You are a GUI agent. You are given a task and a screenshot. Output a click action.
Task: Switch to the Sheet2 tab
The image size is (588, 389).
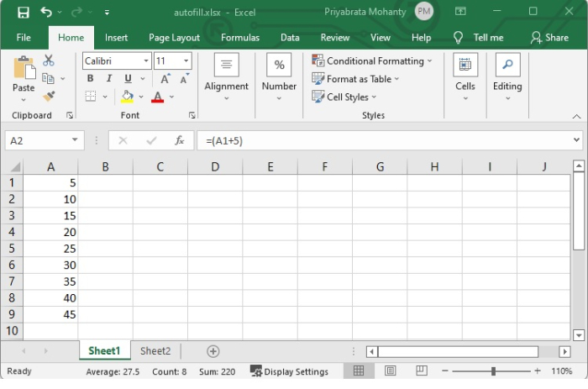point(155,351)
